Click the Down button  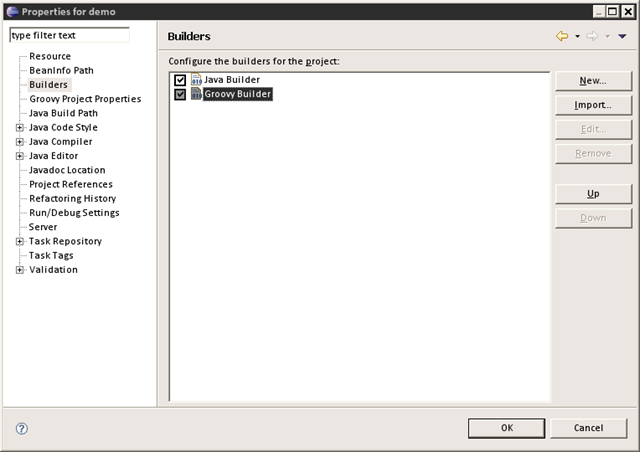point(593,218)
